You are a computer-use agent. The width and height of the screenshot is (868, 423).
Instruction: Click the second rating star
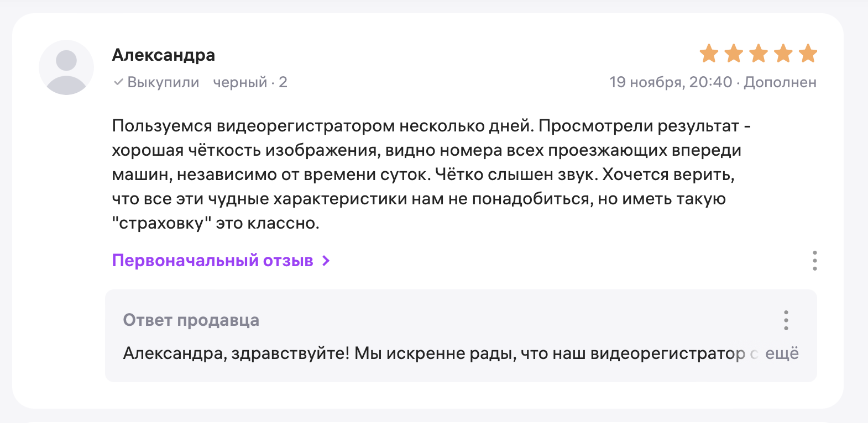(734, 54)
